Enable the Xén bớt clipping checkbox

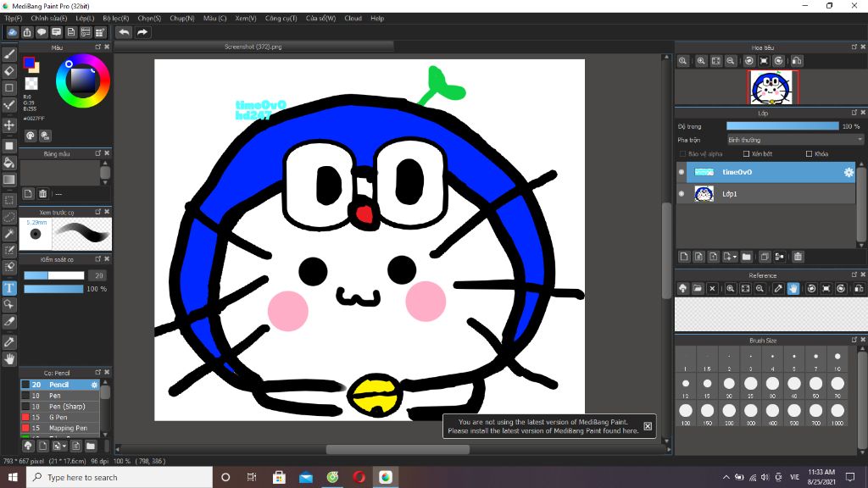(746, 154)
